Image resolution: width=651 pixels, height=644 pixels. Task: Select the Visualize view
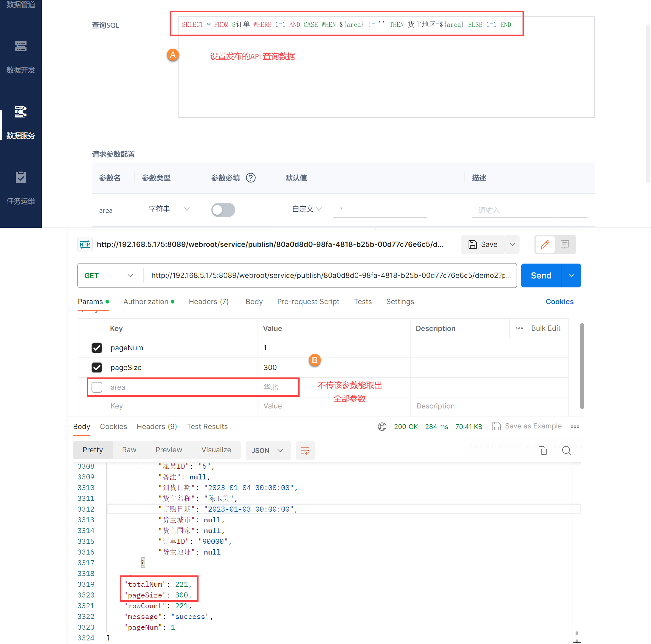tap(216, 450)
